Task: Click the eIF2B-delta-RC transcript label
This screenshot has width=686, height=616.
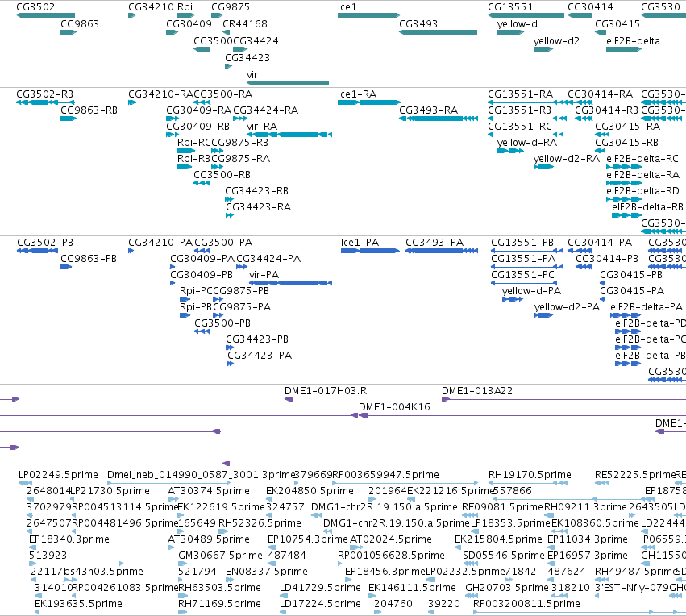Action: pos(642,159)
